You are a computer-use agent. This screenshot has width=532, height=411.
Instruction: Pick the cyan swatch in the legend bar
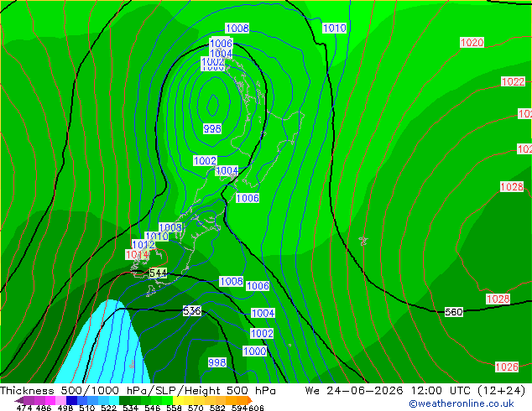[x=114, y=400]
